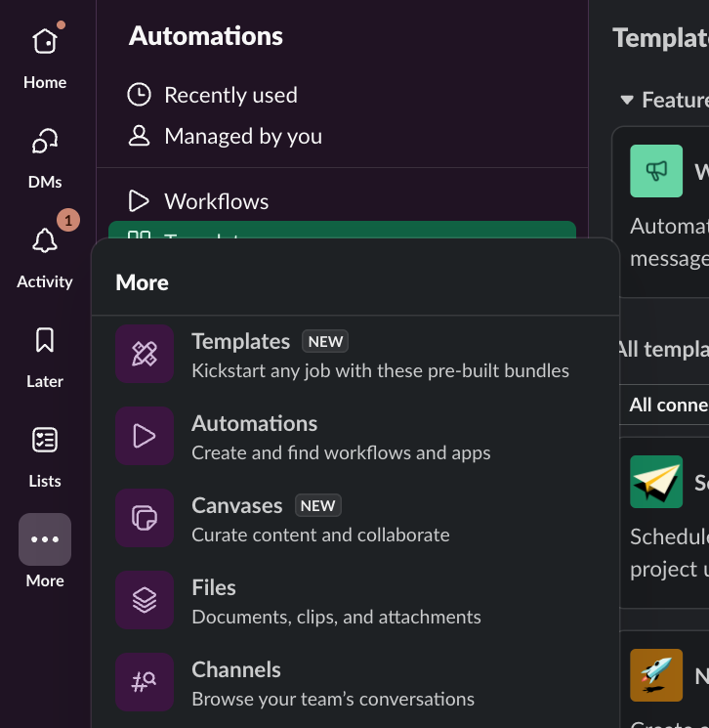
Task: Click the Templates pencil-ruler icon in More menu
Action: click(x=145, y=354)
